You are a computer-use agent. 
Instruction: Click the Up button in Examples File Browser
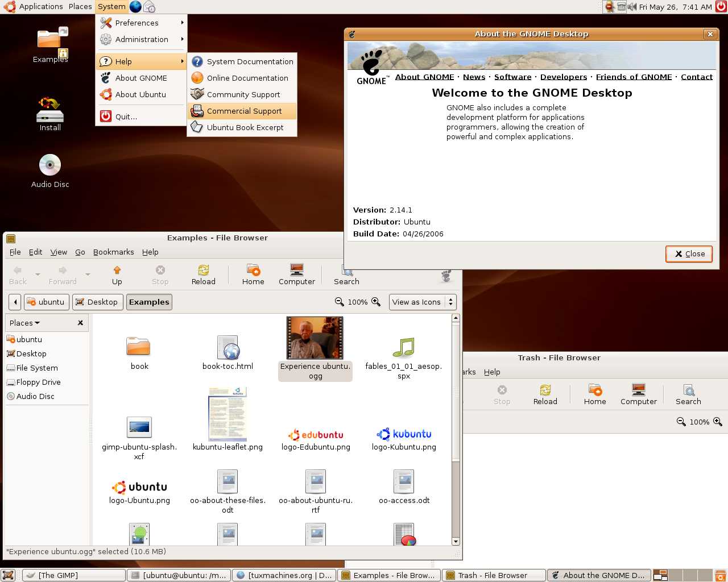[x=117, y=275]
